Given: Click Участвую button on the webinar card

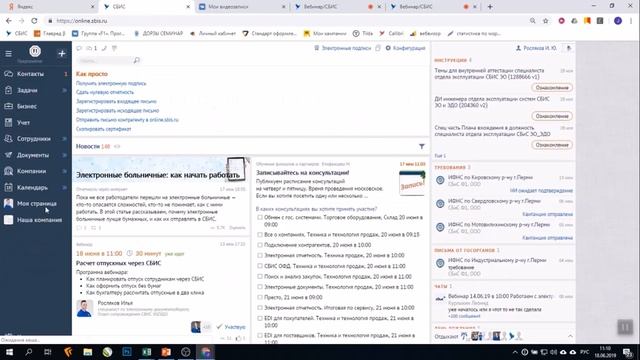Looking at the screenshot, I should [x=231, y=327].
